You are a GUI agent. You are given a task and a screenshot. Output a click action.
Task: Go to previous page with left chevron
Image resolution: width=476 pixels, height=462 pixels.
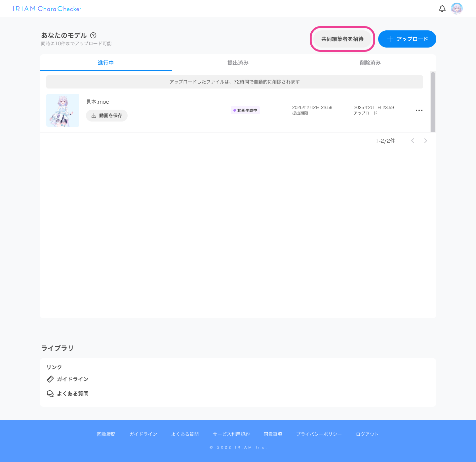point(413,141)
